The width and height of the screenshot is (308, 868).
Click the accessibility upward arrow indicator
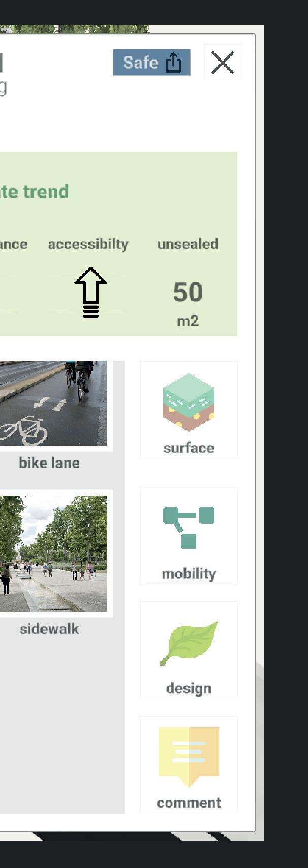(x=90, y=293)
